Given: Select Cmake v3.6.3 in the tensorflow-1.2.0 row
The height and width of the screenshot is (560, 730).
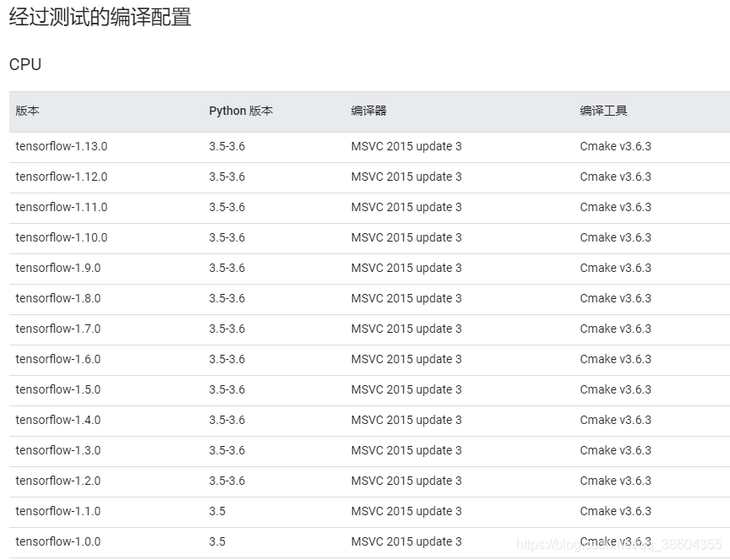Looking at the screenshot, I should tap(615, 481).
